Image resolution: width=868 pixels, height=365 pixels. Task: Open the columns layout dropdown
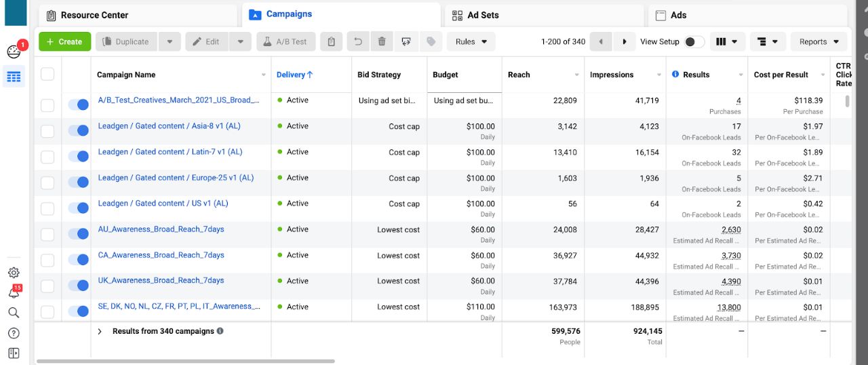point(728,41)
